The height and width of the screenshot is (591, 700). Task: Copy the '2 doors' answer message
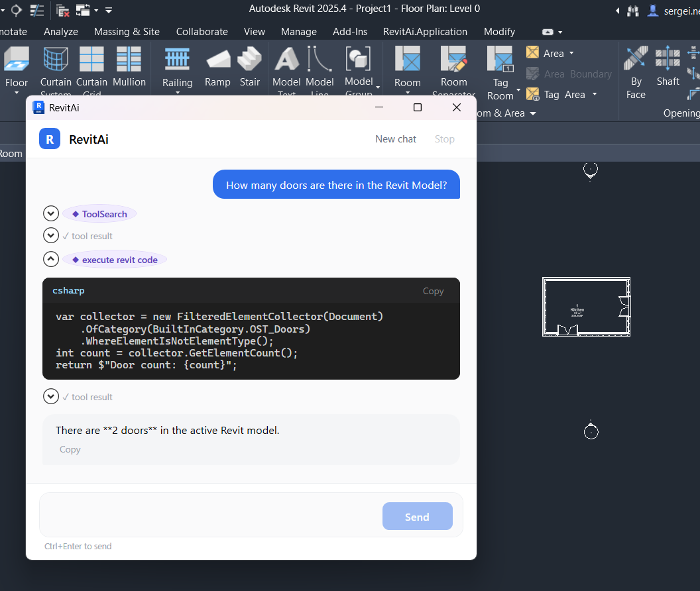[x=70, y=449]
